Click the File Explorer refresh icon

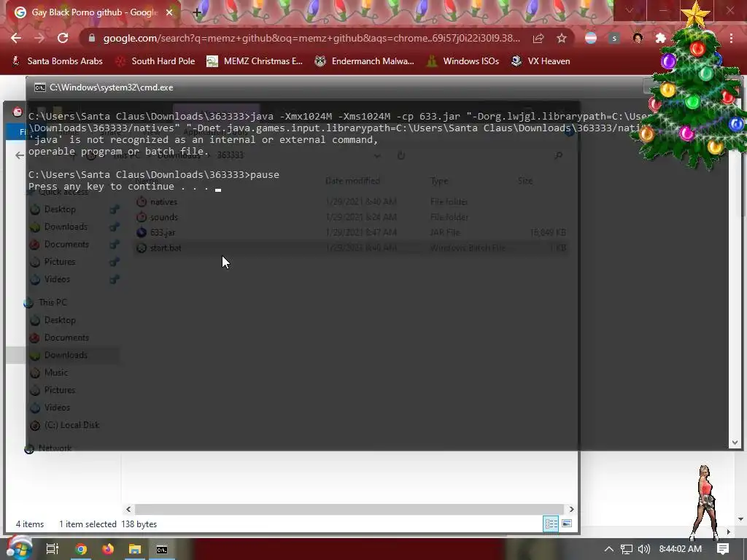click(x=401, y=155)
